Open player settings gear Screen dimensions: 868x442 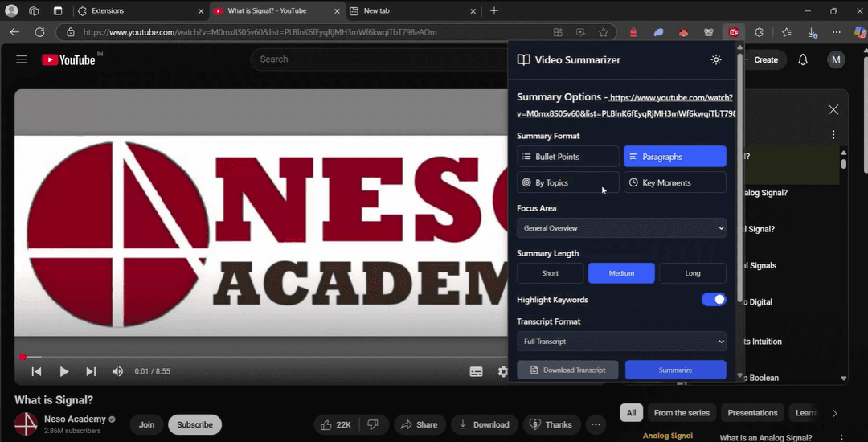[x=502, y=372]
